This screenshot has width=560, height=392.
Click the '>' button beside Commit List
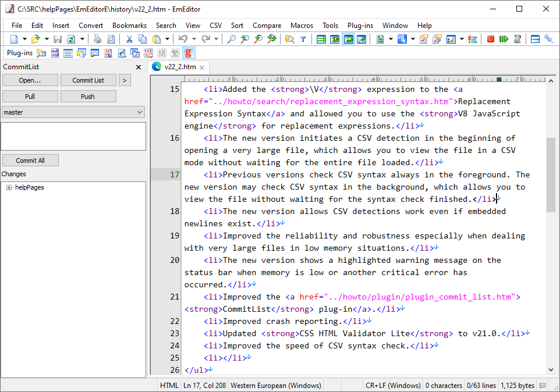pyautogui.click(x=125, y=80)
